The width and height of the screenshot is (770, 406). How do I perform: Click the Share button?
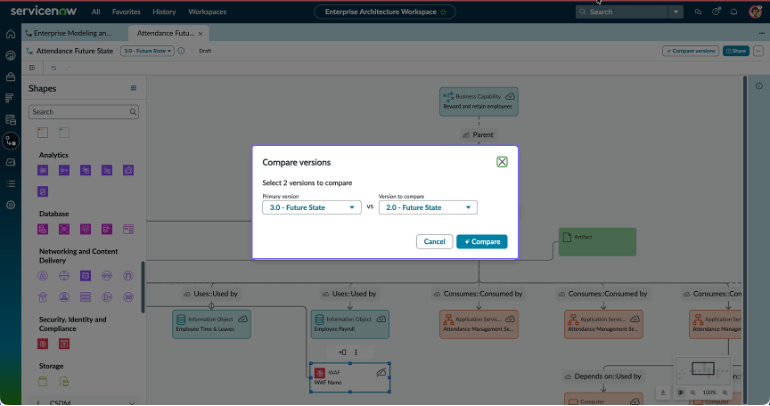click(x=736, y=51)
